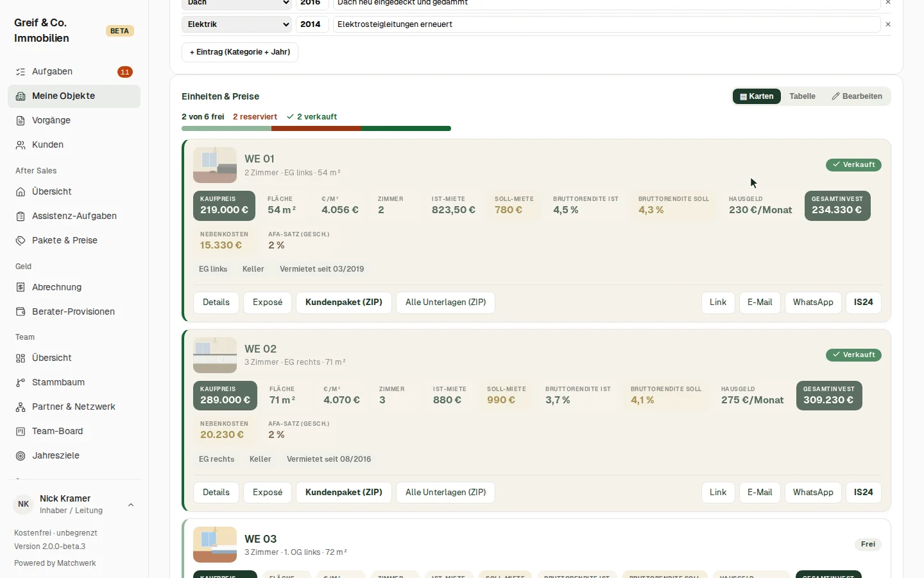Click the Abrechnung receipt icon

point(21,288)
